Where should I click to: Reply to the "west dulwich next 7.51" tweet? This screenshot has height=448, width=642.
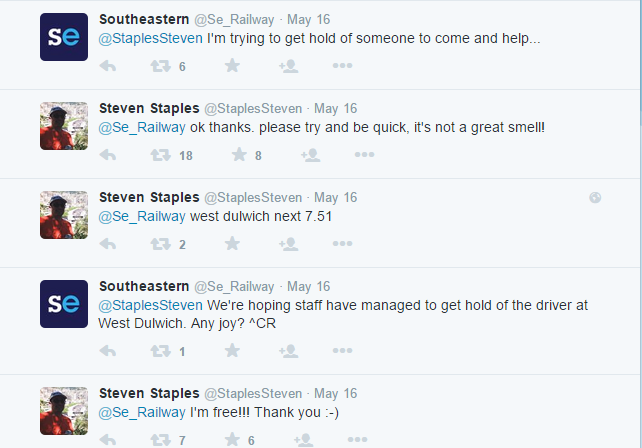[108, 244]
